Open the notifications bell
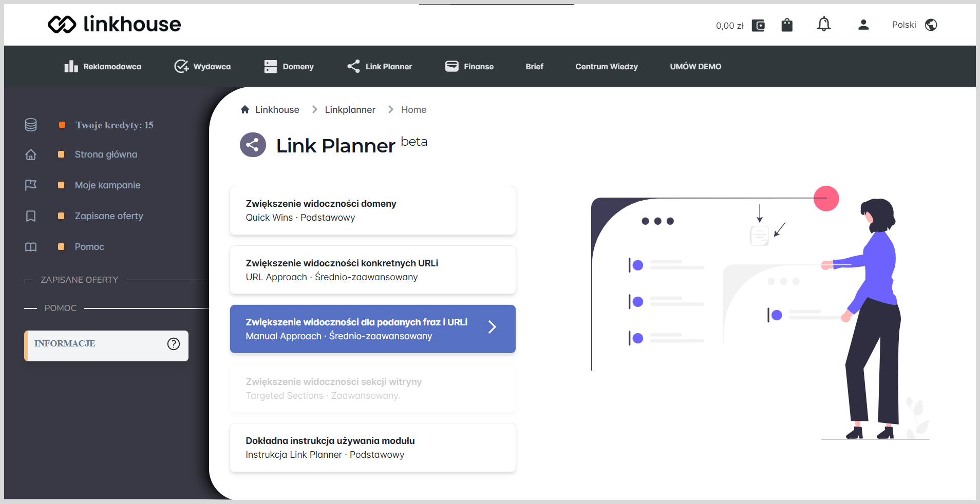 point(824,24)
